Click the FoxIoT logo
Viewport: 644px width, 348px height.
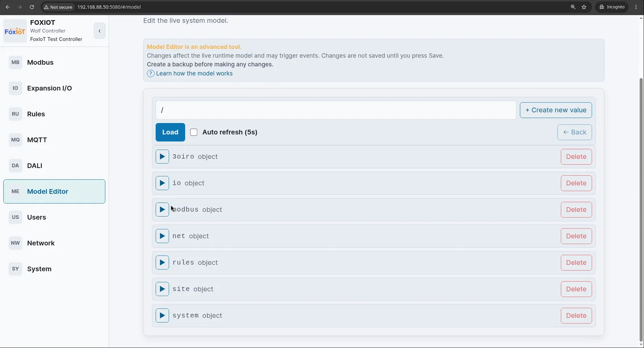tap(15, 31)
